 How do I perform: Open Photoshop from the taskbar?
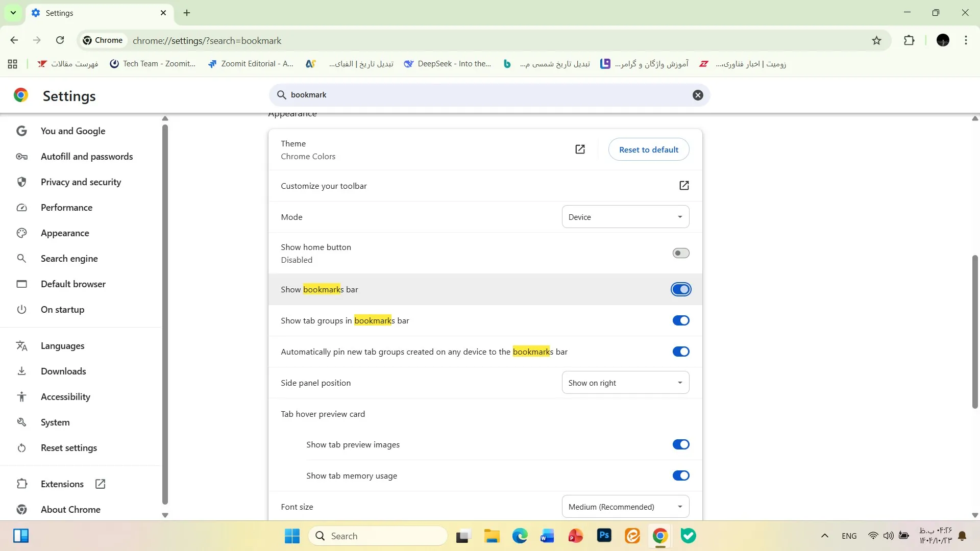pyautogui.click(x=604, y=536)
